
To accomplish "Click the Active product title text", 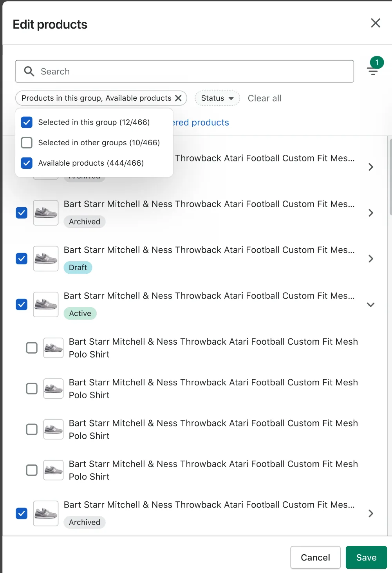I will (x=209, y=296).
